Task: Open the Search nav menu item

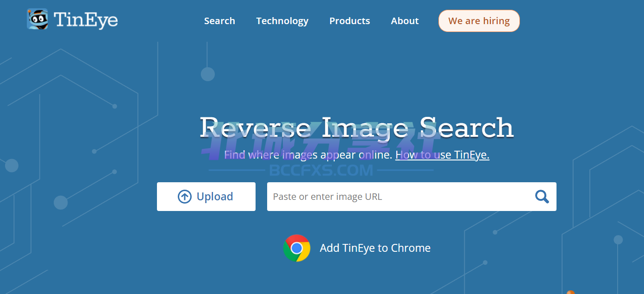Action: coord(219,21)
